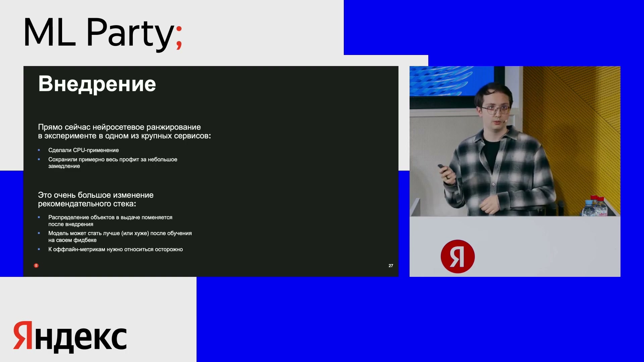This screenshot has height=362, width=644.
Task: Click the slide number 27
Action: point(391,265)
